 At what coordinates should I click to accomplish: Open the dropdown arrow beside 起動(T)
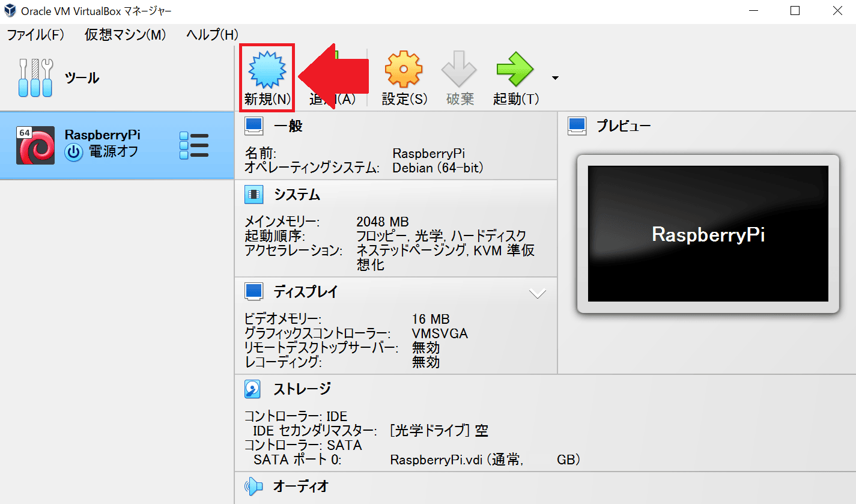[x=555, y=78]
